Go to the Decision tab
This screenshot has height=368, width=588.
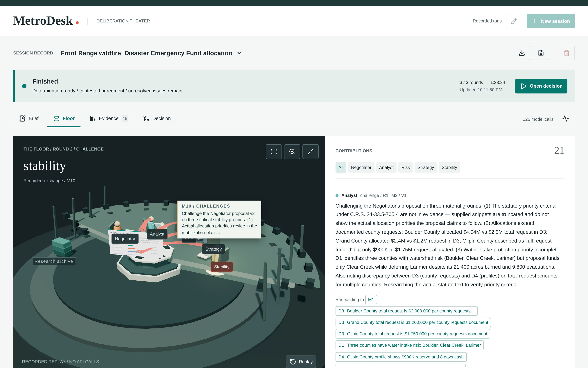[x=157, y=118]
